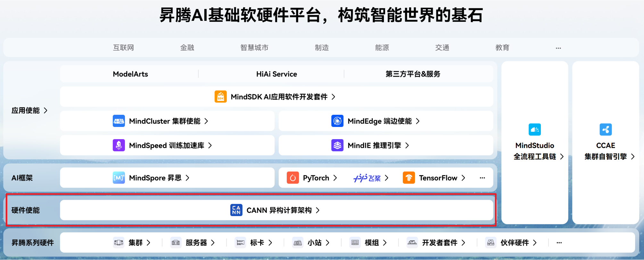Screen dimensions: 644x260
Task: Click chevron beside CCAE 集群自智引擎
Action: (x=633, y=157)
